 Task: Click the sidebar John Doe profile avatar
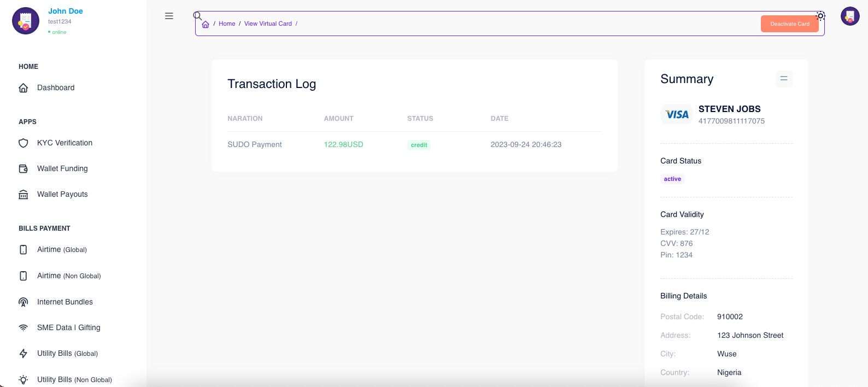(26, 21)
